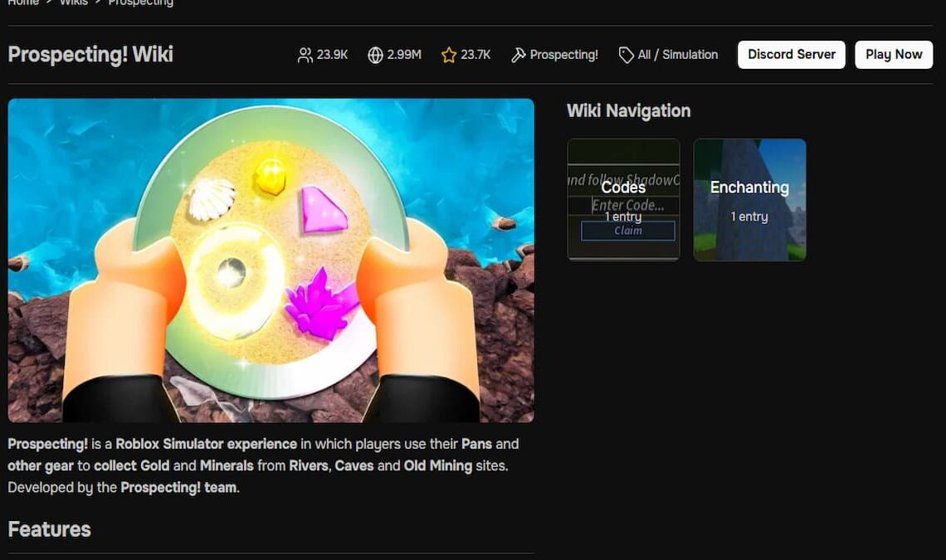The image size is (946, 560).
Task: Click the Home breadcrumb link
Action: pyautogui.click(x=23, y=2)
